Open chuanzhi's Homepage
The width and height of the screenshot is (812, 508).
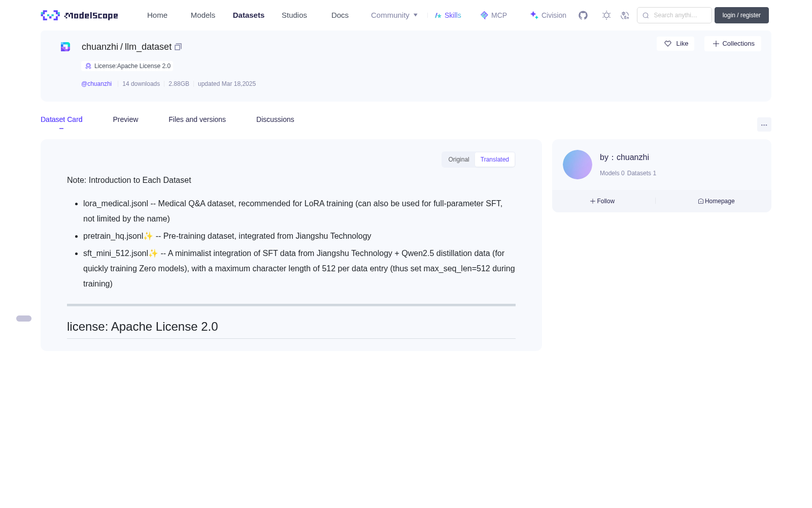716,201
